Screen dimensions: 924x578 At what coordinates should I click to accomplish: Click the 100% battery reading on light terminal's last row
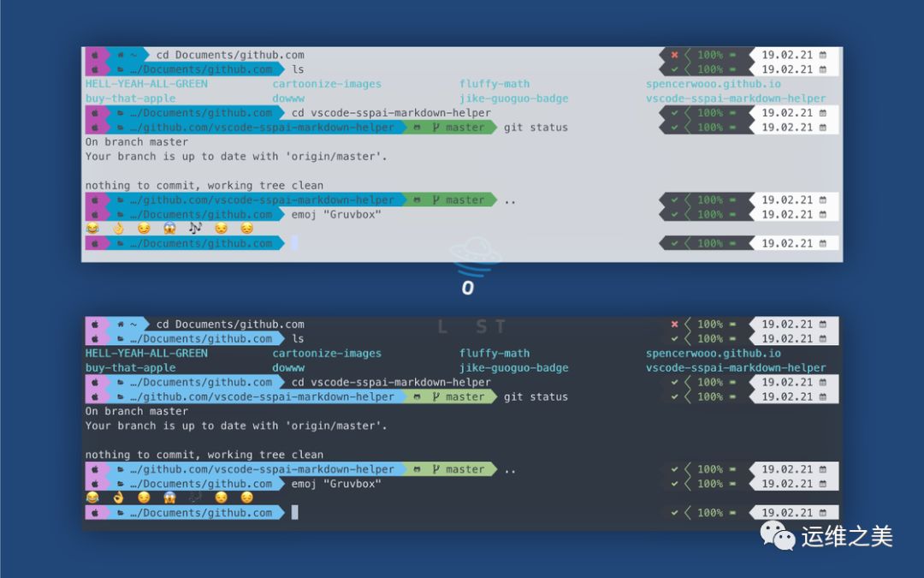[710, 243]
